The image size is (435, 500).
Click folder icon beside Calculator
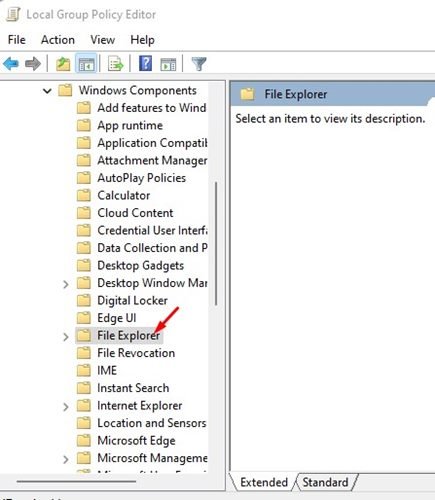coord(83,196)
